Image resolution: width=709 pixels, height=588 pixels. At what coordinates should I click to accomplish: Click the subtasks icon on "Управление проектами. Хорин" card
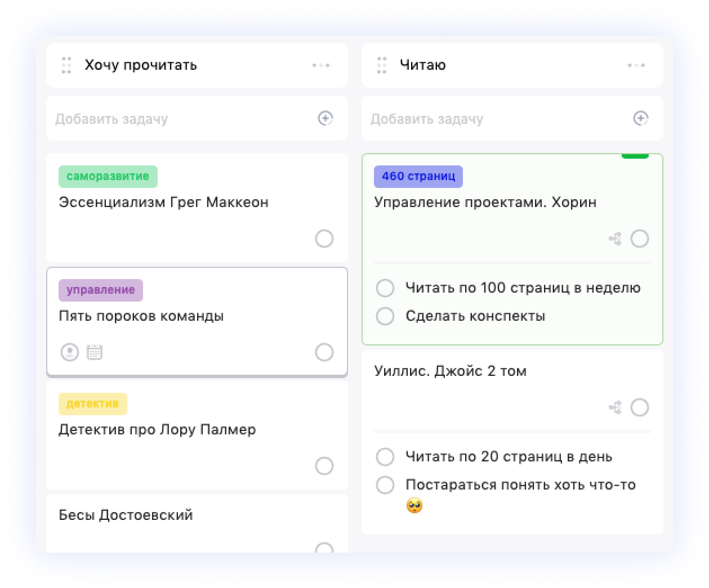616,239
